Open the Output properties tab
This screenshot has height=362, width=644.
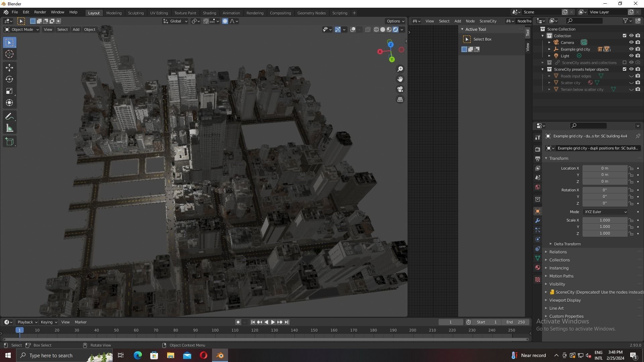pyautogui.click(x=538, y=159)
